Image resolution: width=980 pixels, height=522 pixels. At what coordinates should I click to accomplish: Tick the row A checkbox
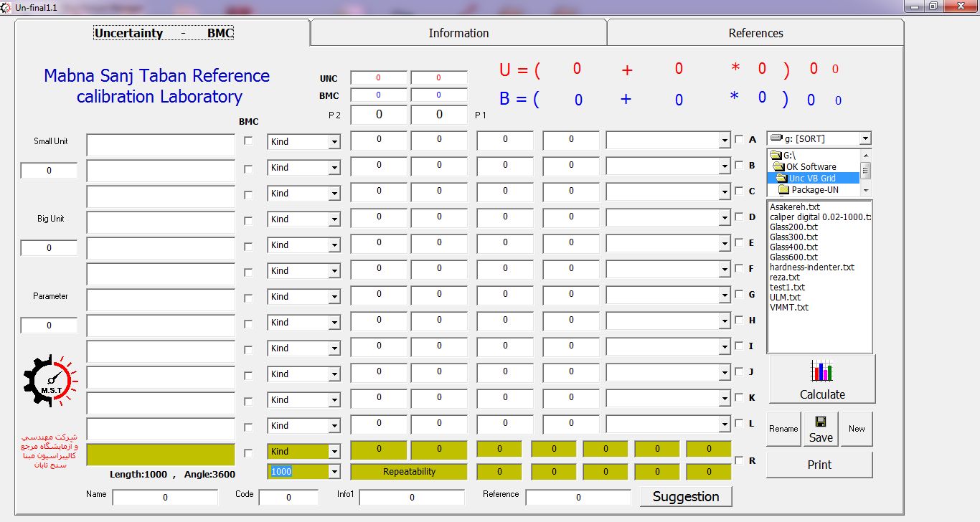click(739, 140)
